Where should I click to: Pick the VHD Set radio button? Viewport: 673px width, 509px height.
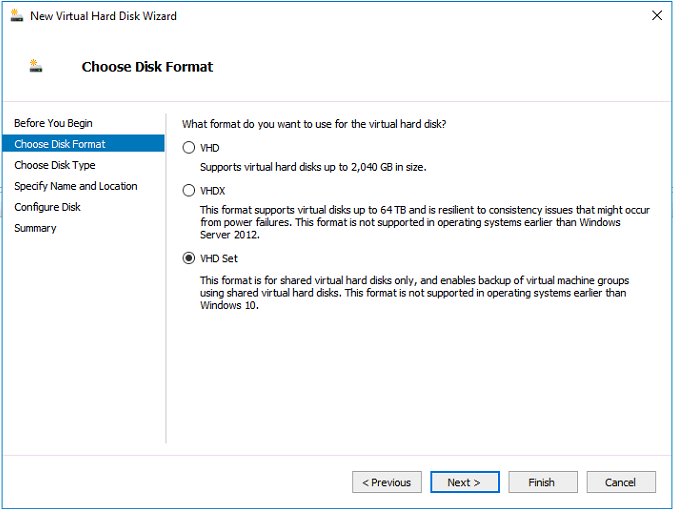[x=189, y=258]
